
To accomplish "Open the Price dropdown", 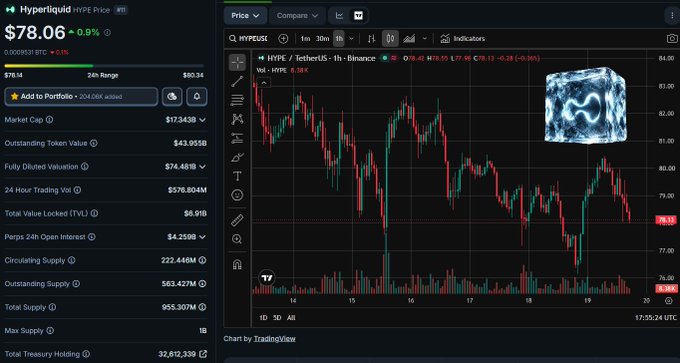I will tap(245, 16).
